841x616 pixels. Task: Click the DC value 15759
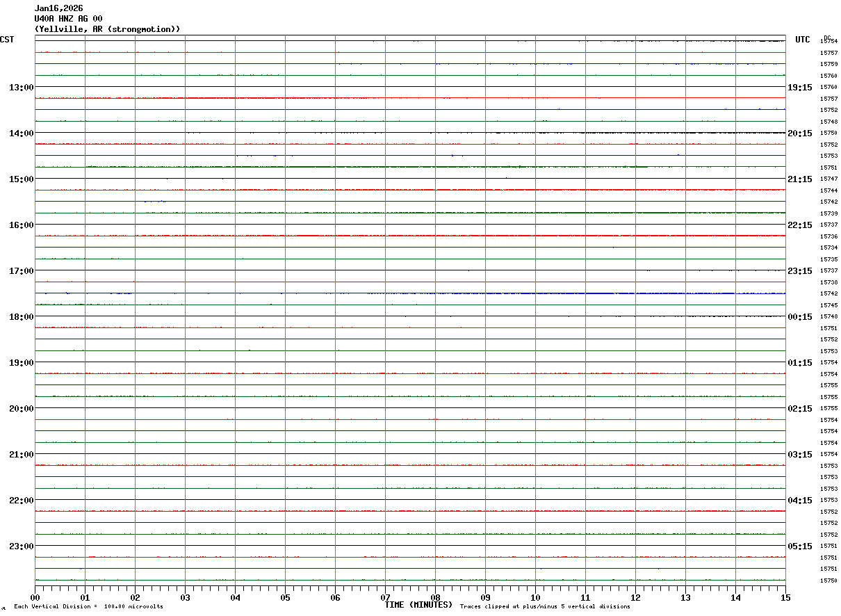pyautogui.click(x=828, y=65)
